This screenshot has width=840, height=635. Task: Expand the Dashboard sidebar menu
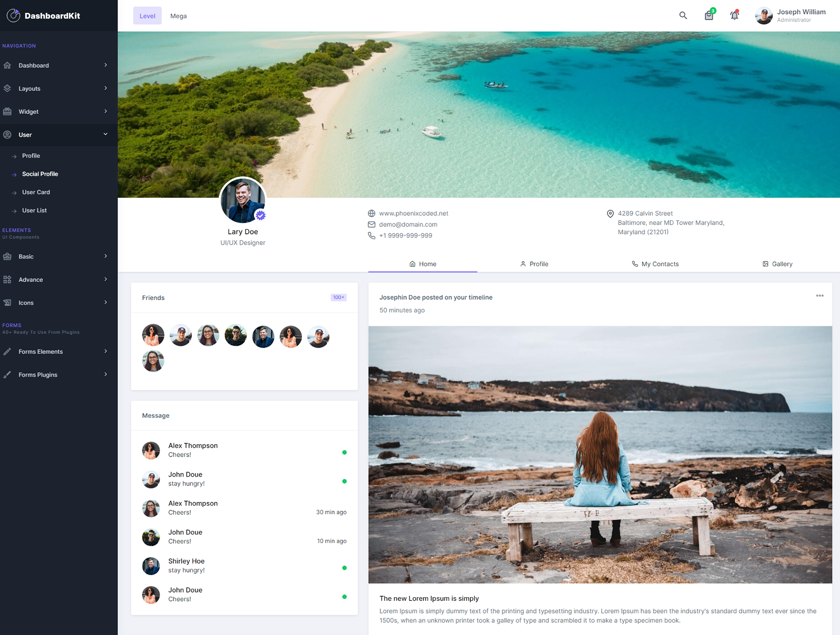(x=34, y=65)
